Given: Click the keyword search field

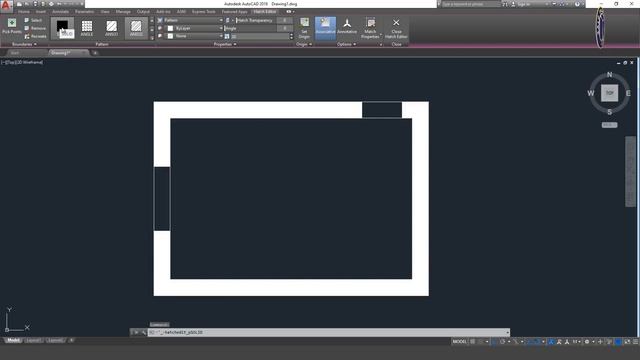Looking at the screenshot, I should click(471, 4).
